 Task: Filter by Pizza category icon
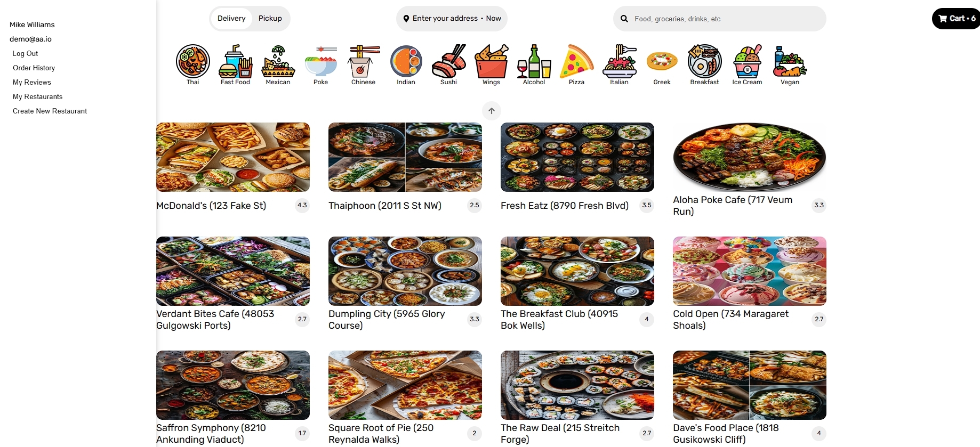pos(576,61)
